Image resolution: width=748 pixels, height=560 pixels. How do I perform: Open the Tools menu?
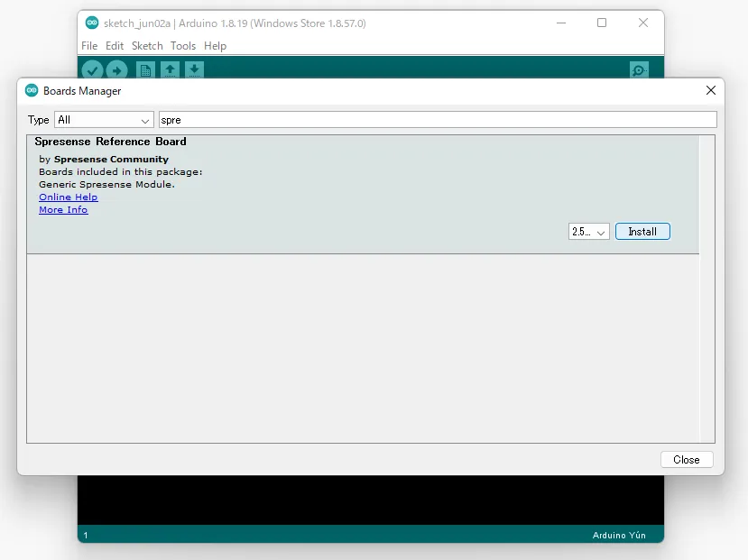(183, 46)
